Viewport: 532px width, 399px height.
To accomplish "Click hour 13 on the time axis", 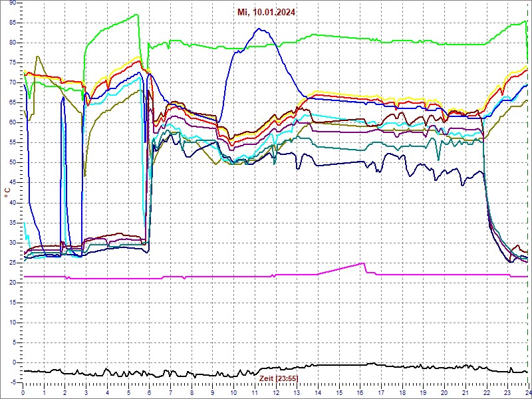I will point(297,392).
